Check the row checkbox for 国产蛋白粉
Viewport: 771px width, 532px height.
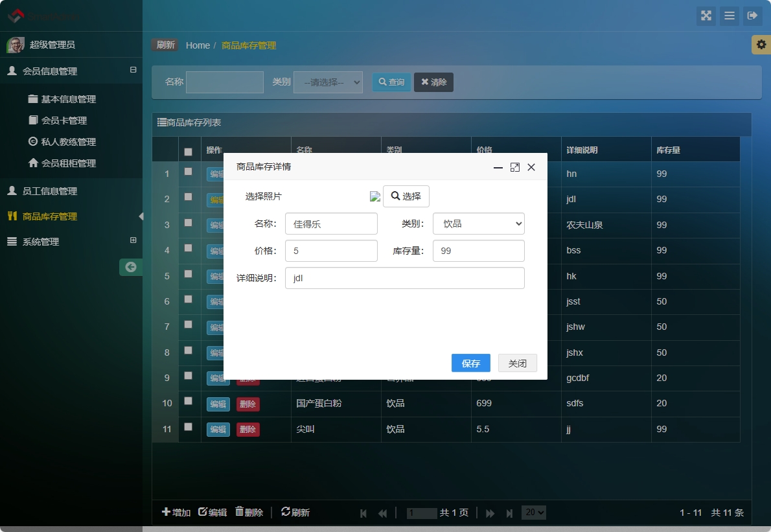pyautogui.click(x=189, y=403)
